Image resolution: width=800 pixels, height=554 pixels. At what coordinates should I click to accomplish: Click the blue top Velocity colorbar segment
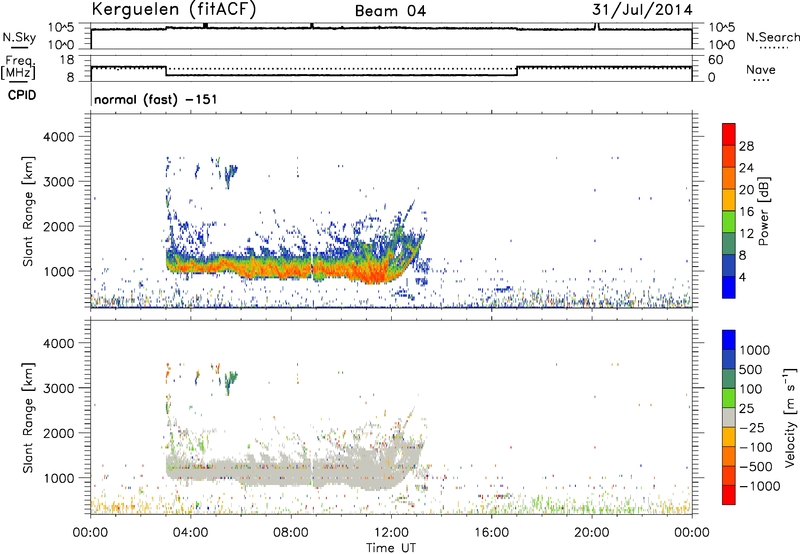[729, 340]
